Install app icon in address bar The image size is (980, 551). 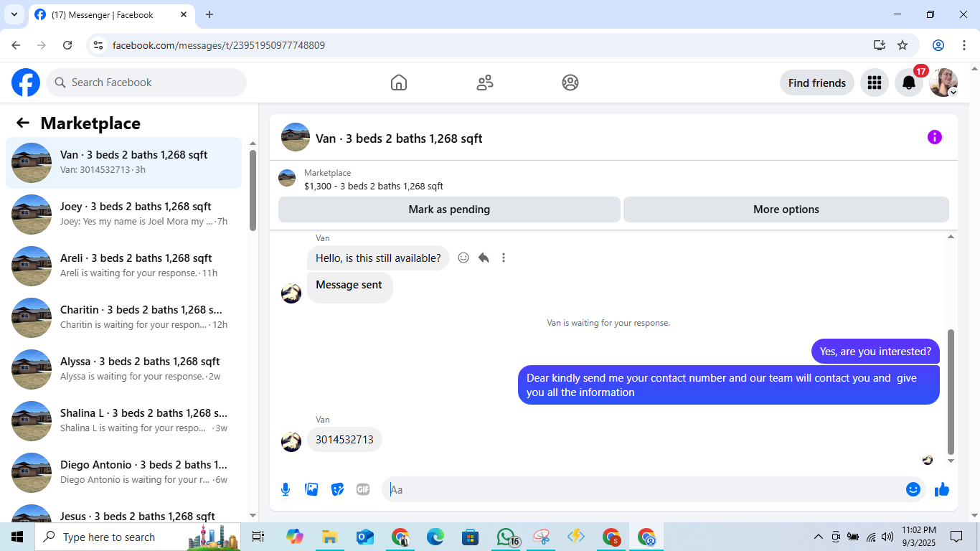pos(880,45)
